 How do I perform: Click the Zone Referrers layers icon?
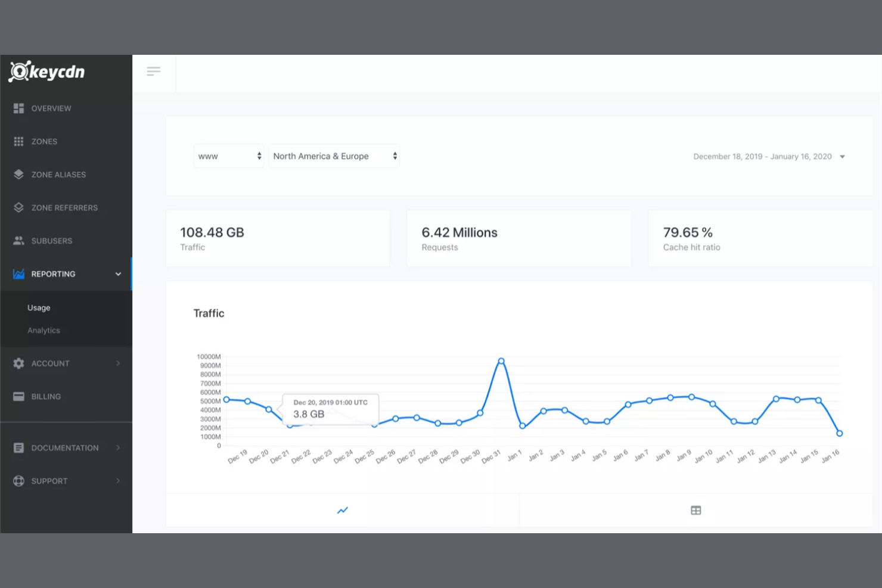point(18,207)
